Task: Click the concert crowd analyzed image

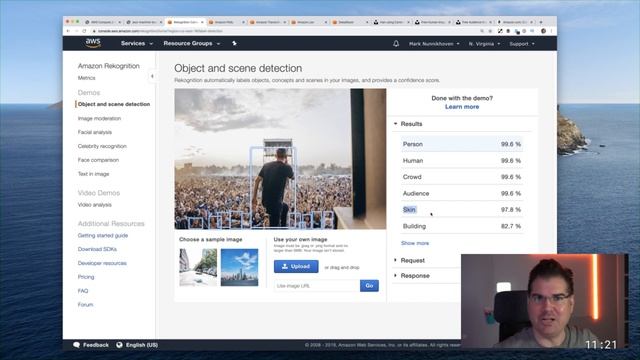Action: tap(280, 159)
